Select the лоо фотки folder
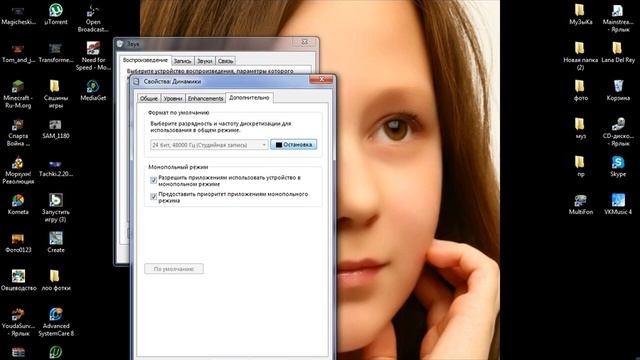Image resolution: width=640 pixels, height=360 pixels. tap(56, 277)
